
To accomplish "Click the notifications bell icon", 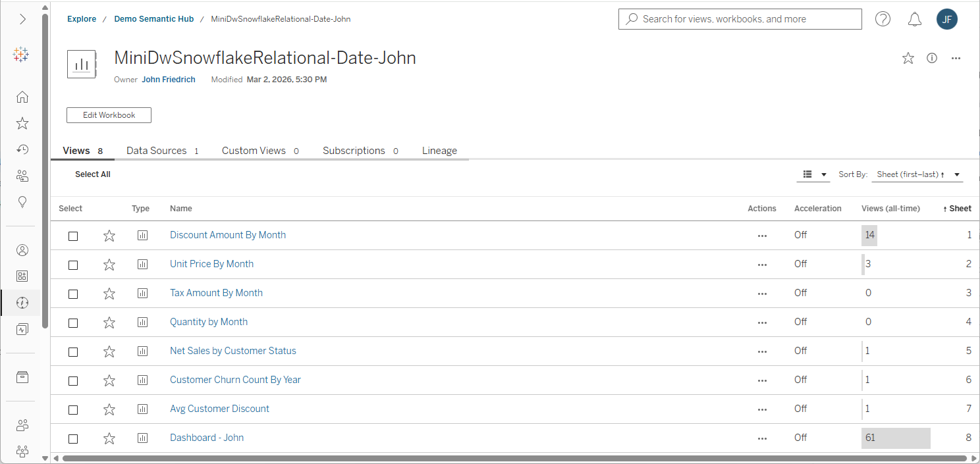I will 914,20.
